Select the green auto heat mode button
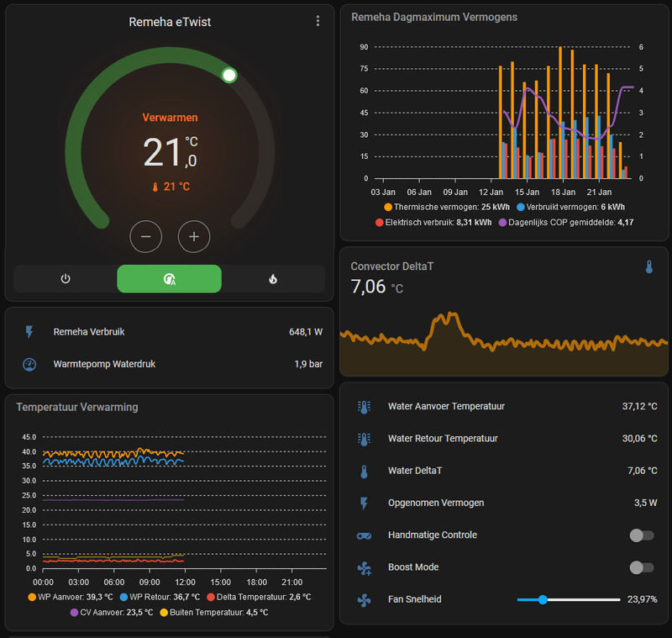 (x=170, y=279)
